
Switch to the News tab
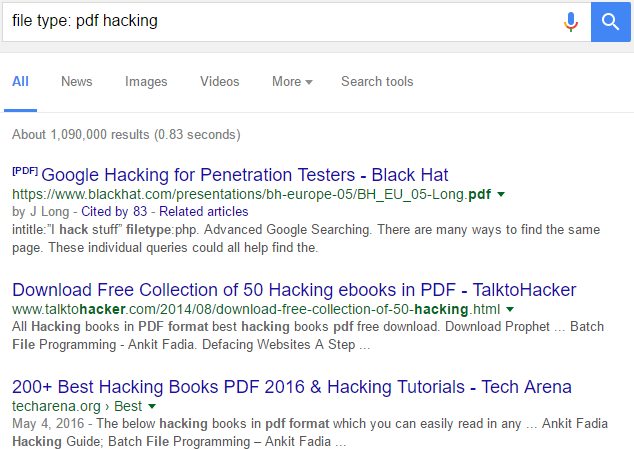click(x=77, y=82)
